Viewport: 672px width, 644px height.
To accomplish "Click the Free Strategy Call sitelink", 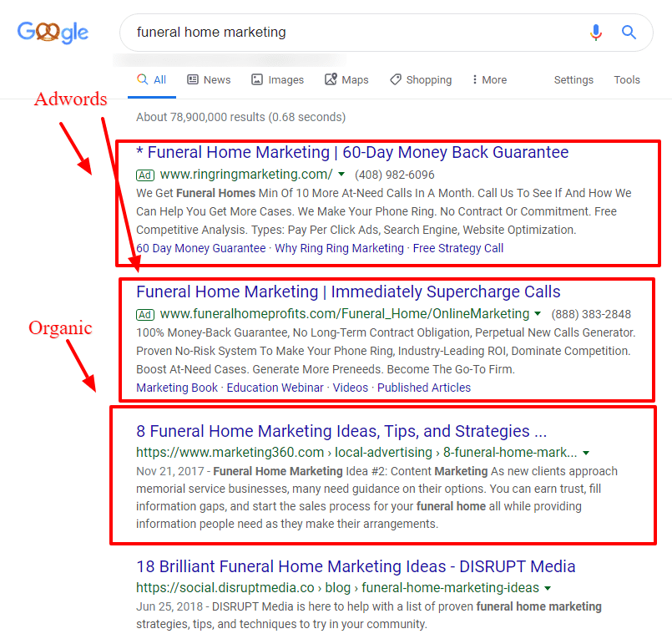I will click(458, 248).
